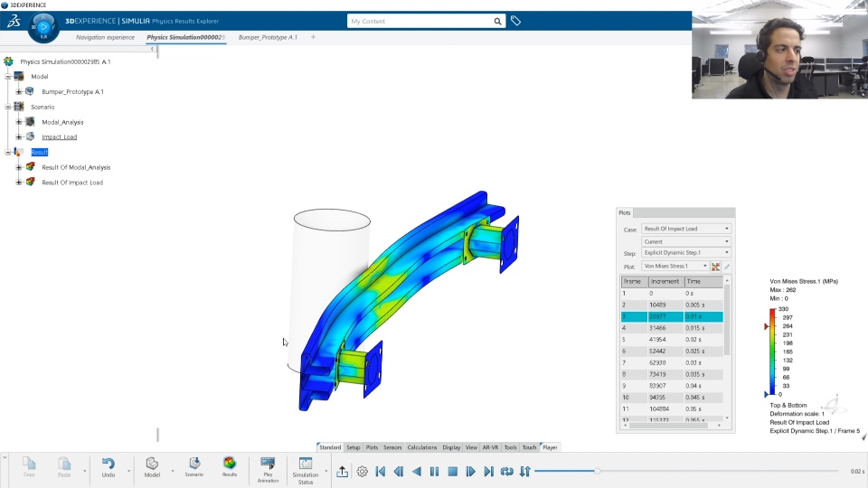Jump to last animation frame

[x=488, y=472]
